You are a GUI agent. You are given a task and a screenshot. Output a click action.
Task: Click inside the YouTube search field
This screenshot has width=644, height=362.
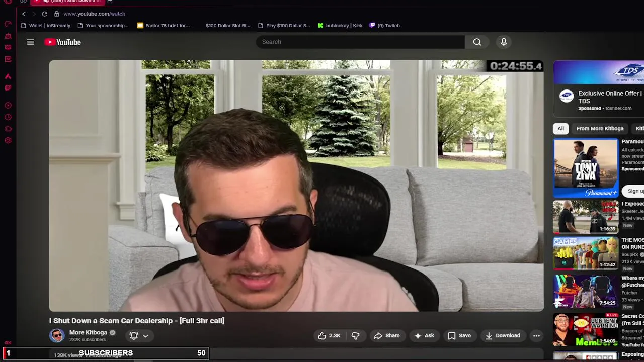click(360, 42)
